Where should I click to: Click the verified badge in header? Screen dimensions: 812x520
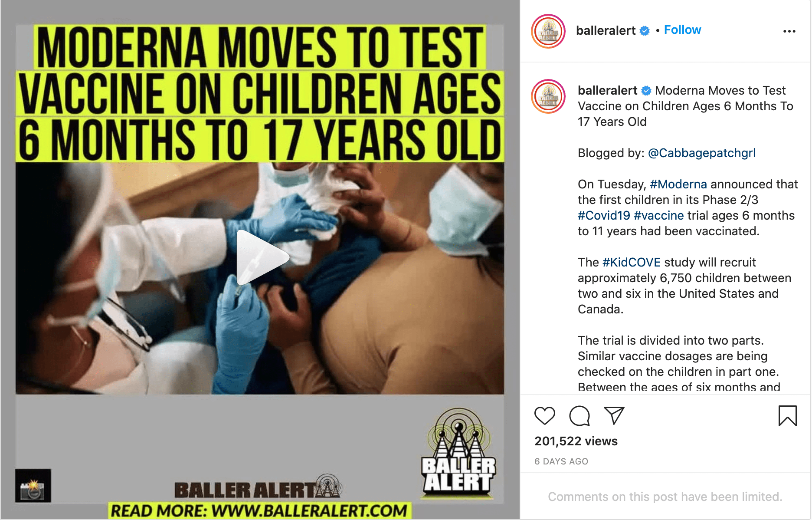click(645, 31)
